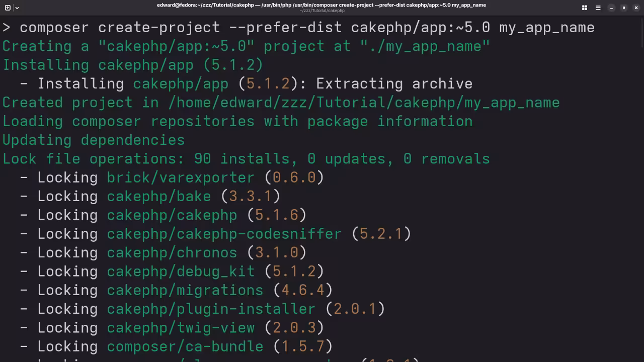The height and width of the screenshot is (362, 644).
Task: Close the terminal window
Action: coord(636,8)
